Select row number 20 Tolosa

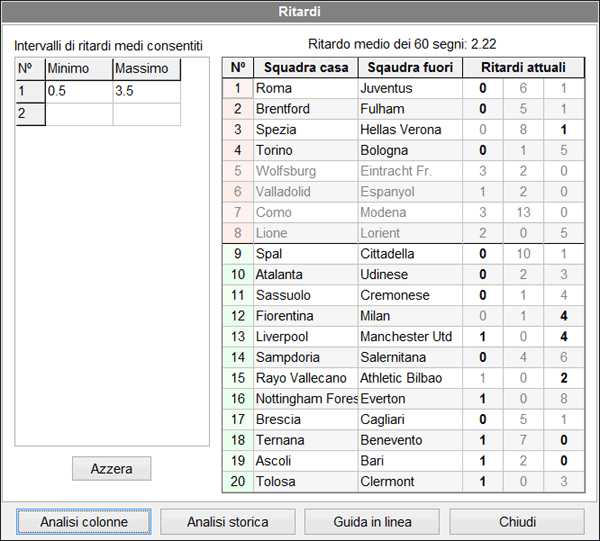[x=238, y=482]
